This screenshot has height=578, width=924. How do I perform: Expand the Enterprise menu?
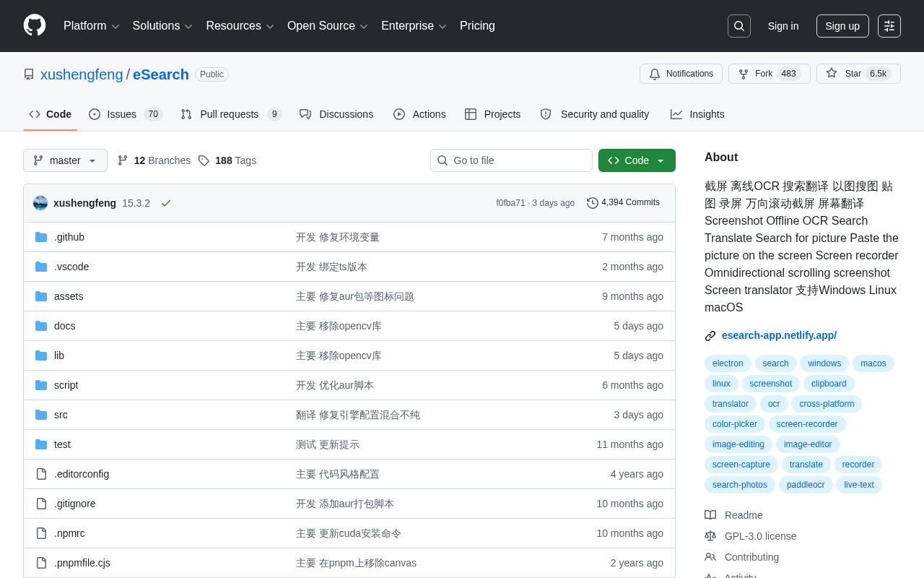414,26
